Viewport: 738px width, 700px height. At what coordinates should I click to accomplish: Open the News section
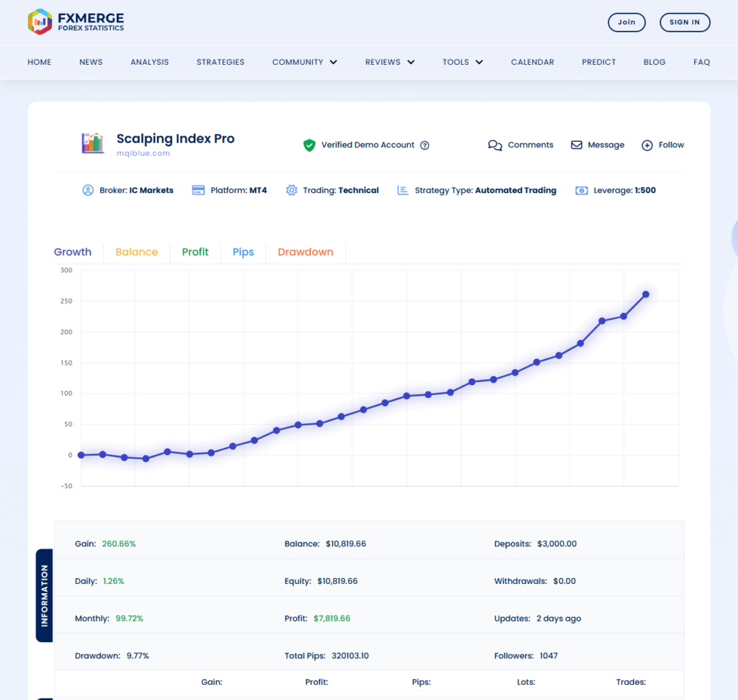click(91, 62)
